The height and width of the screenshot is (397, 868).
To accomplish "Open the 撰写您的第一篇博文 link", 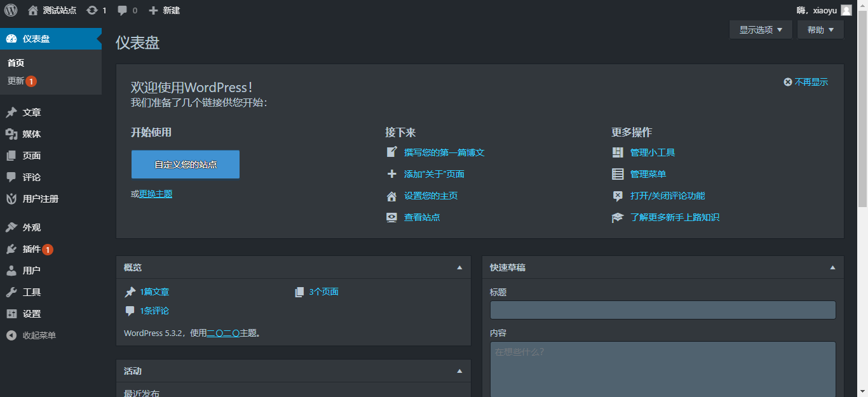I will [x=444, y=152].
